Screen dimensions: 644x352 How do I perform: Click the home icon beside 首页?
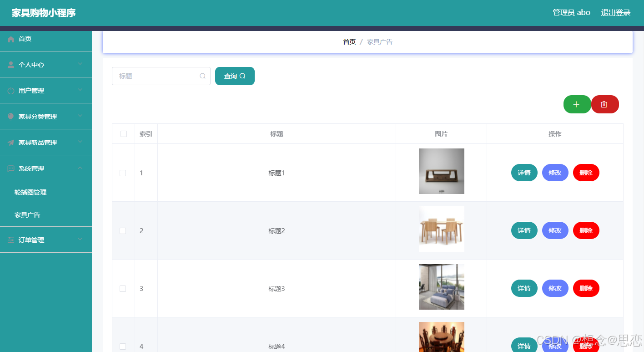click(x=11, y=39)
